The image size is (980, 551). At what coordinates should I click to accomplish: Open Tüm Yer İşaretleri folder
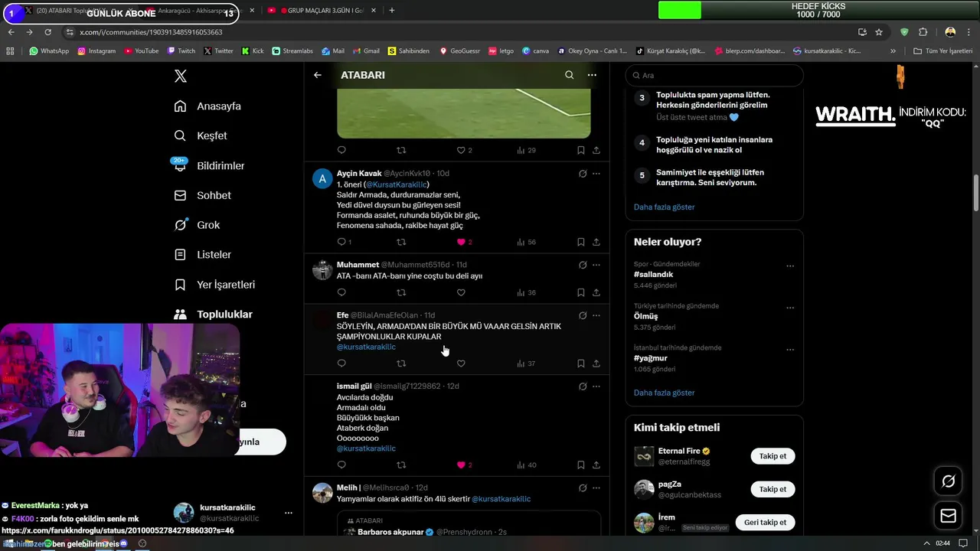[x=942, y=51]
